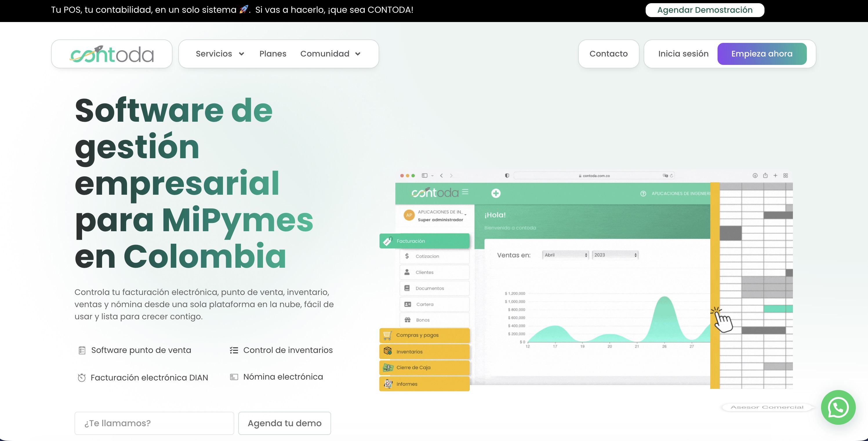Viewport: 868px width, 441px height.
Task: Click the help question mark icon in the mockup header
Action: pyautogui.click(x=643, y=194)
